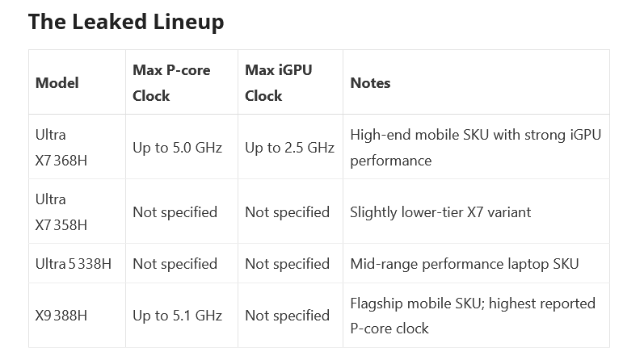Click the "Up to 2.5 GHz" cell
Screen dimensions: 644x360
289,148
